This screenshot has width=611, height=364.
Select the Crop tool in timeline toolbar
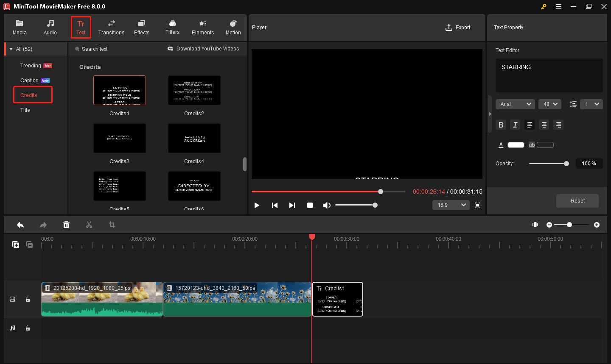(112, 225)
